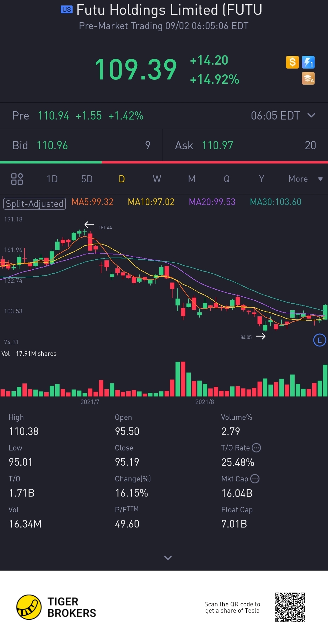Open the chart layout grid icon
The image size is (328, 644).
click(x=17, y=179)
